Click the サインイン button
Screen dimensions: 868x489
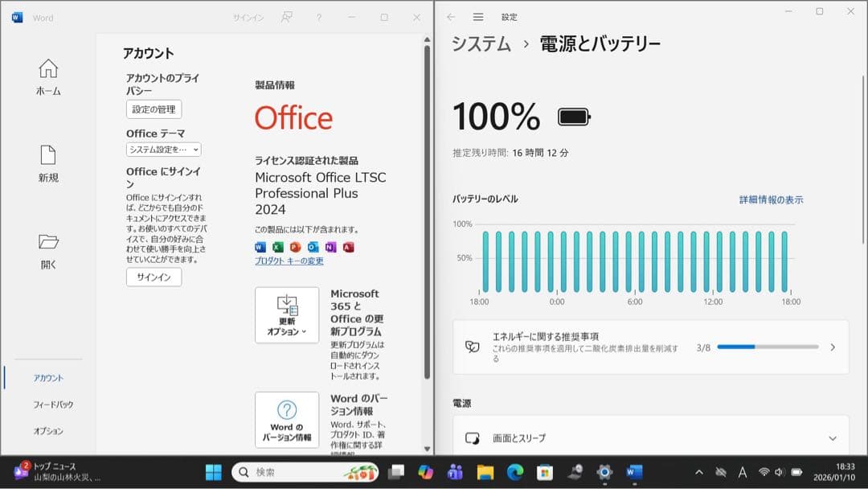pyautogui.click(x=153, y=278)
